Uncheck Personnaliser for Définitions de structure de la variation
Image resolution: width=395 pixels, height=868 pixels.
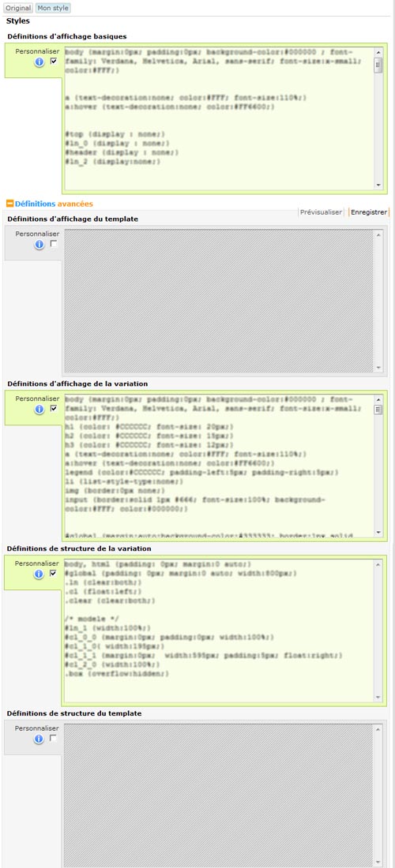[54, 574]
